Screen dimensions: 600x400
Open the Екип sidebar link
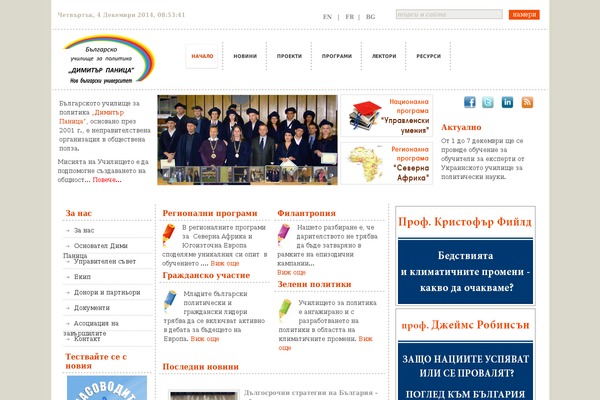click(x=82, y=277)
